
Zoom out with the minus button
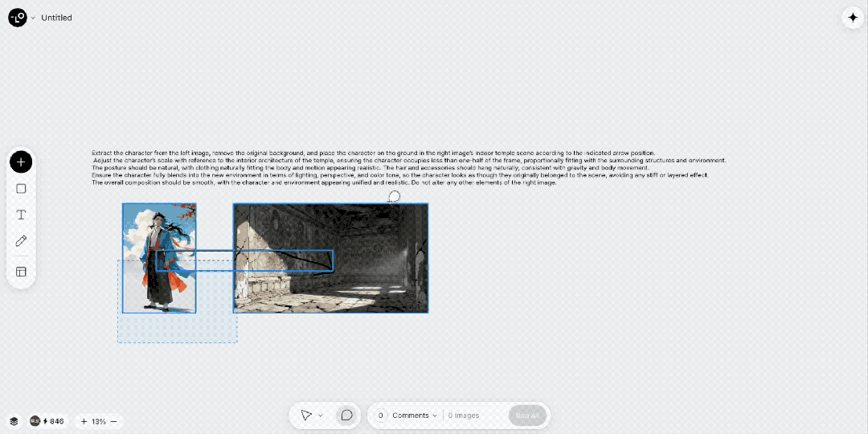pos(114,421)
